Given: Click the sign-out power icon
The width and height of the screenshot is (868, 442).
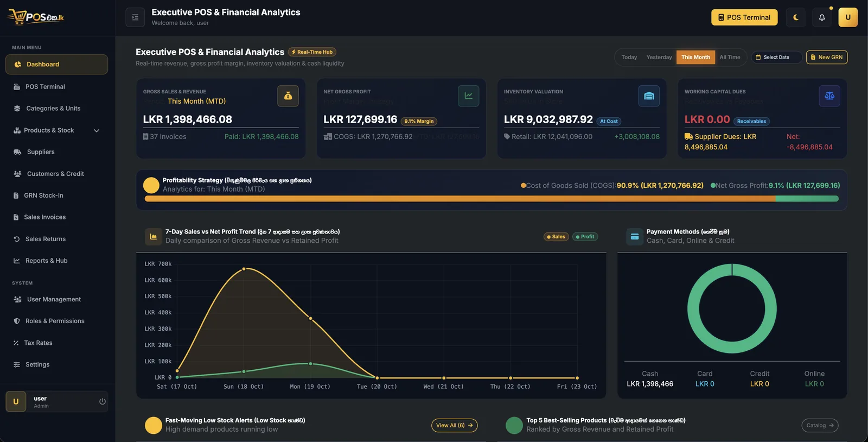Looking at the screenshot, I should click(x=102, y=402).
